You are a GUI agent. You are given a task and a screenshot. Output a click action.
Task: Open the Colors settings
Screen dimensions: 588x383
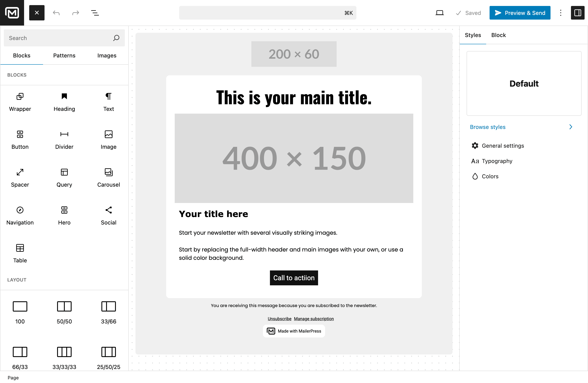click(x=490, y=176)
